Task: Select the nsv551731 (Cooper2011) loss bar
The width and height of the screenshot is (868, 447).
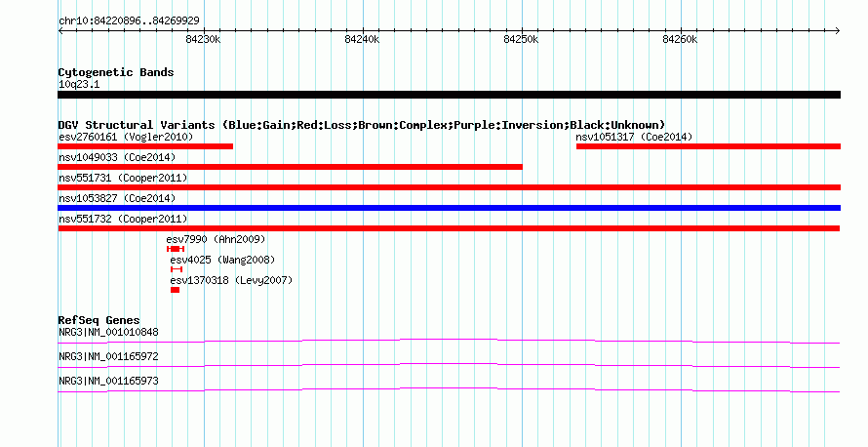Action: point(449,187)
